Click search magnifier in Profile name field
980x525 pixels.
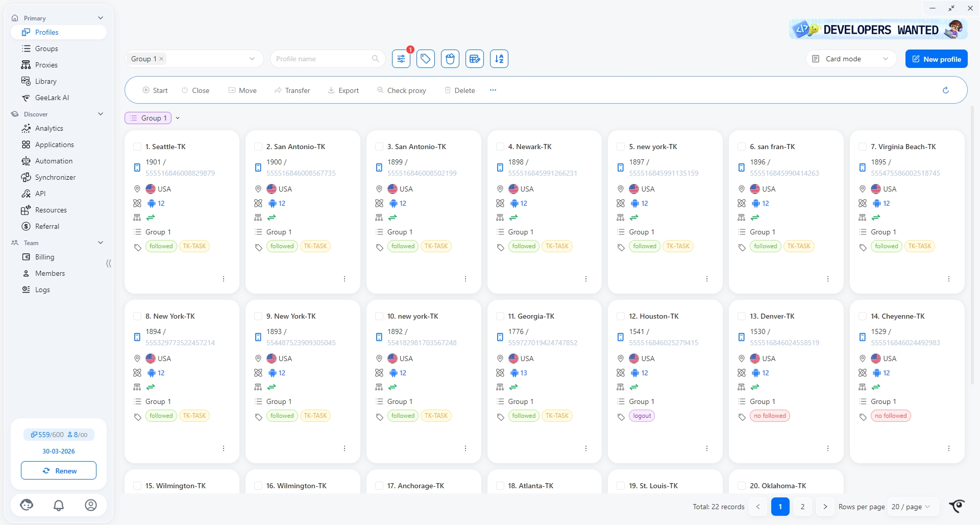tap(376, 59)
